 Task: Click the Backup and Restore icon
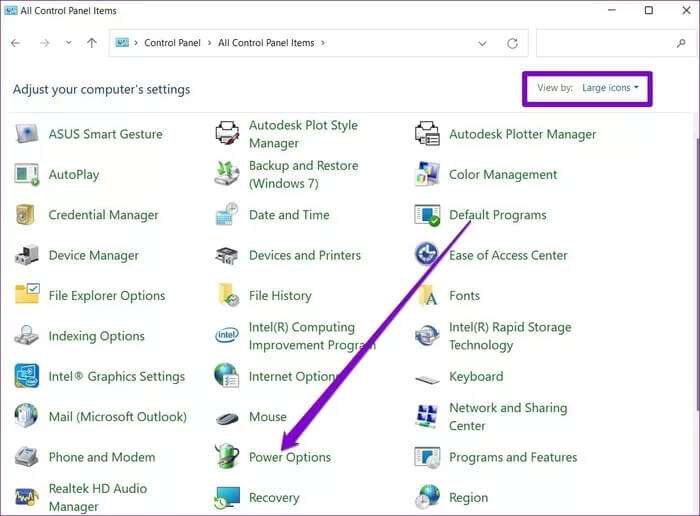click(227, 174)
